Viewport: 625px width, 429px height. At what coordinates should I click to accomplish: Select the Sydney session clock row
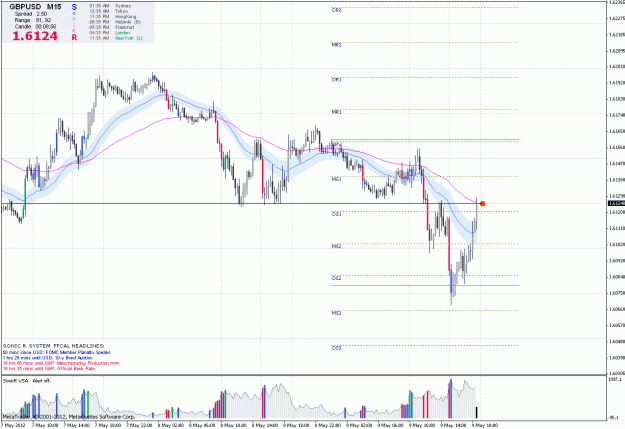[x=110, y=6]
